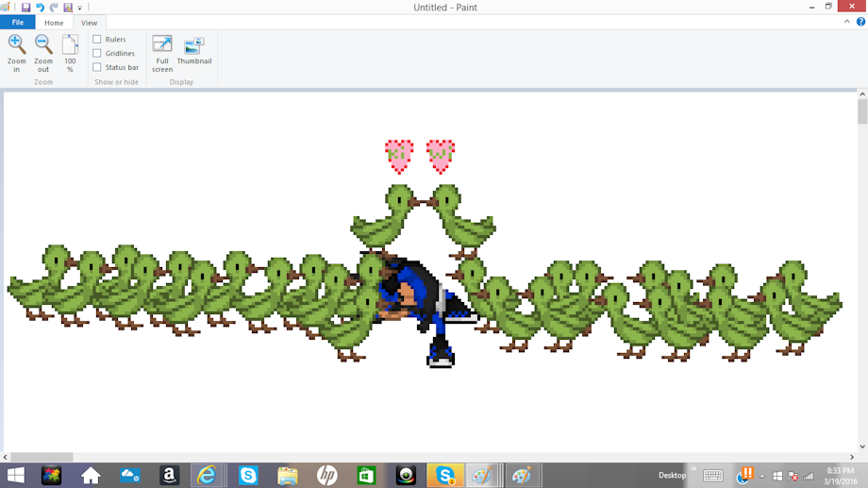Switch to the Home tab

[54, 23]
